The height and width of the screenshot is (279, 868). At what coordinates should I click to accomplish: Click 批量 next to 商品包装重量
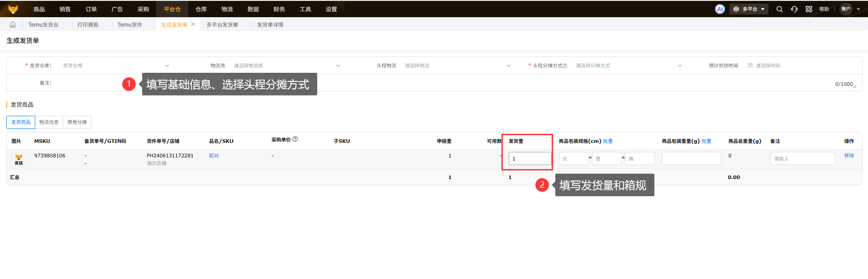click(x=706, y=141)
